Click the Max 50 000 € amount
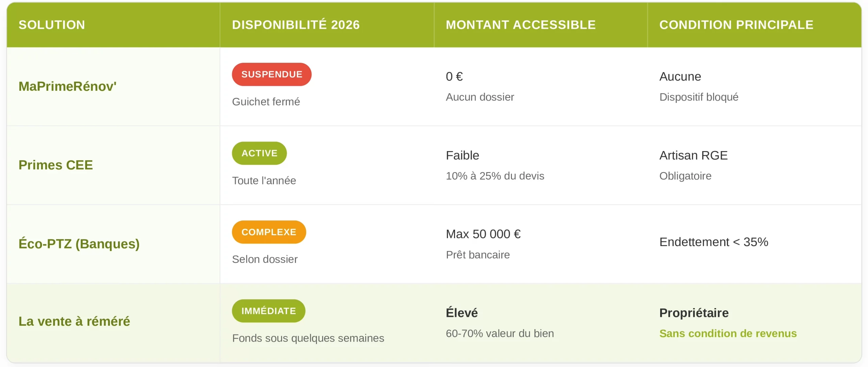 pos(483,234)
